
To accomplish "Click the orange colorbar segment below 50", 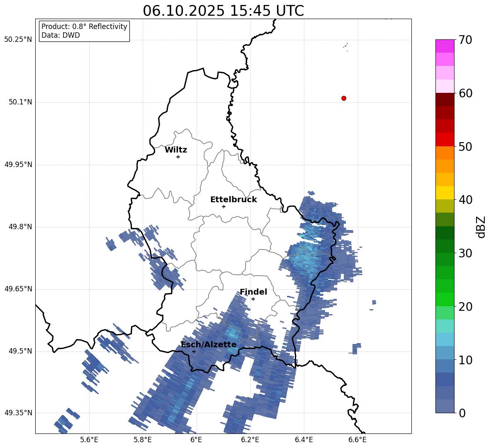I will (x=445, y=153).
